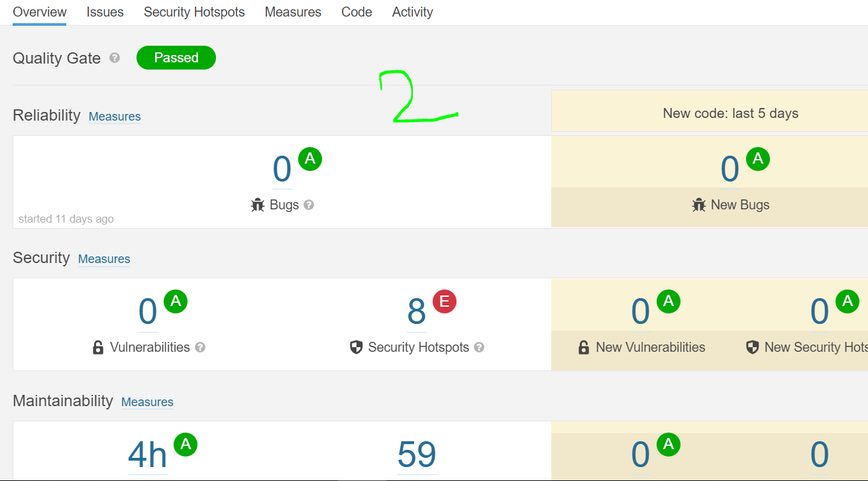Open the Activity tab
The height and width of the screenshot is (481, 868).
click(x=412, y=12)
